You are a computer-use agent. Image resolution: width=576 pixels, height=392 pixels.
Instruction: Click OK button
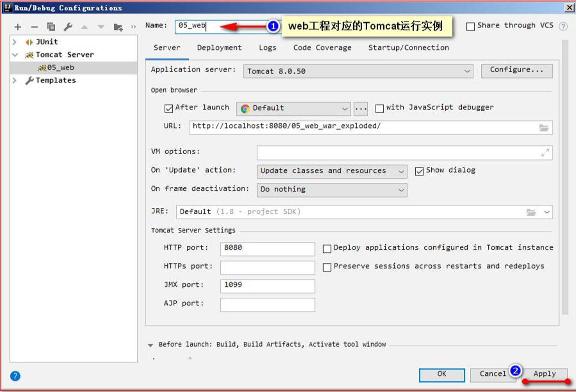pyautogui.click(x=442, y=375)
